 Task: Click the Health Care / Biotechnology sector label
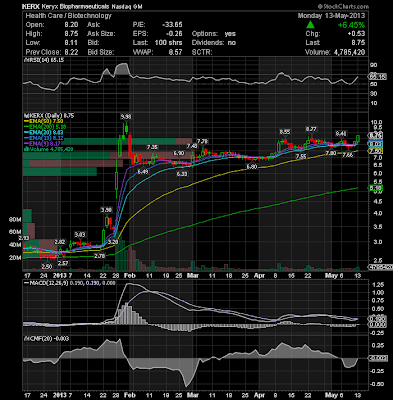point(68,16)
